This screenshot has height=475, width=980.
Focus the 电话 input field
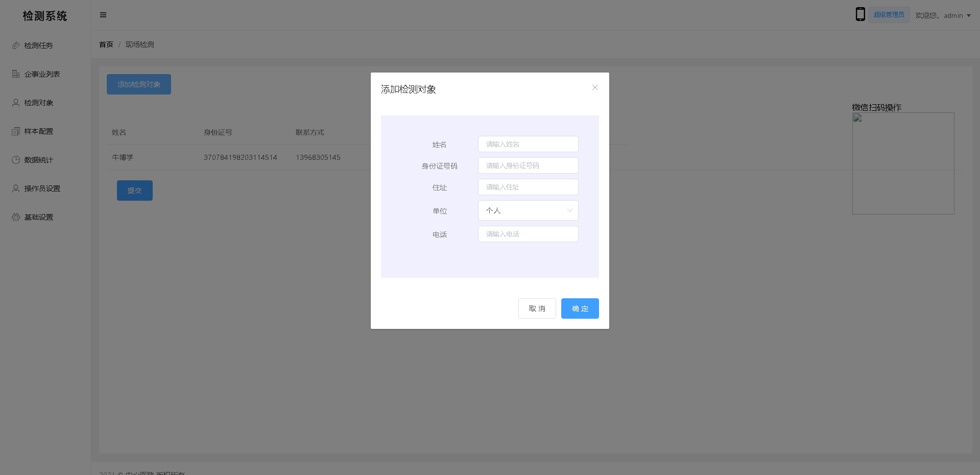528,234
